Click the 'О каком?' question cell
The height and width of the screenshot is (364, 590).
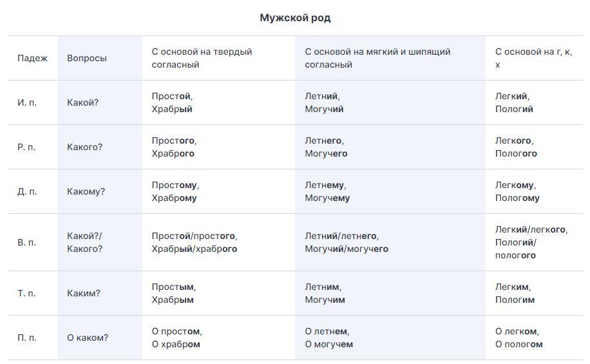point(88,338)
